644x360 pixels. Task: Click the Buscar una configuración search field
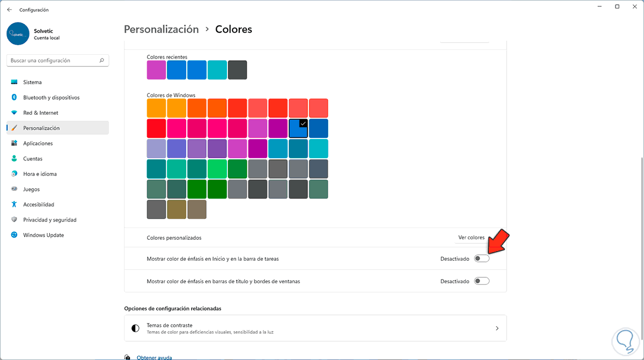[x=53, y=61]
